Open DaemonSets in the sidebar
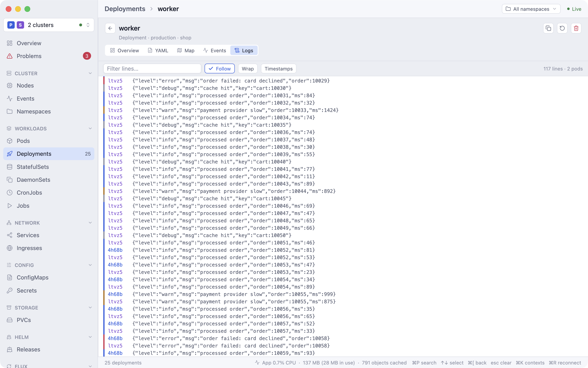588x368 pixels. click(x=49, y=180)
